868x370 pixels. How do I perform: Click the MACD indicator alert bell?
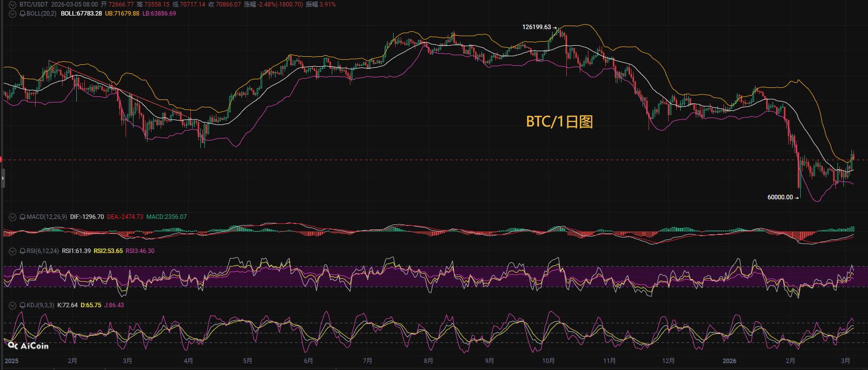click(x=23, y=217)
